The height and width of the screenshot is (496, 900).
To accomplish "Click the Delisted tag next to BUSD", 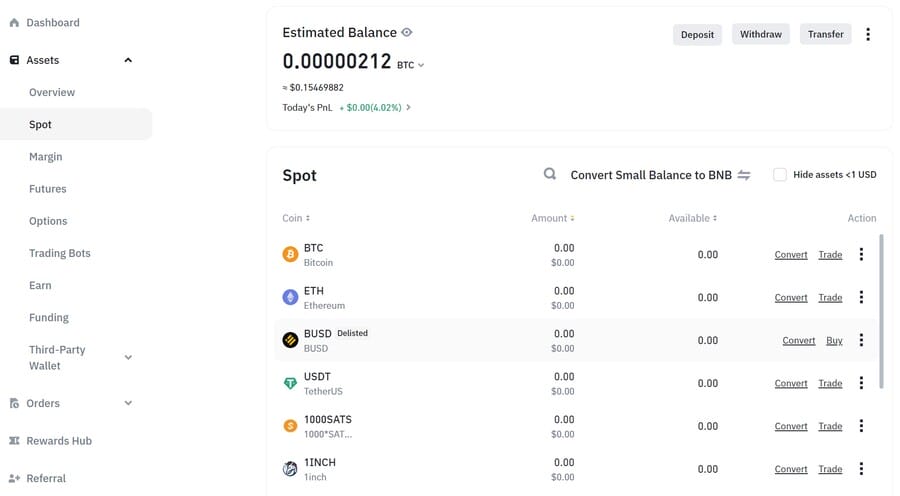I will 352,333.
